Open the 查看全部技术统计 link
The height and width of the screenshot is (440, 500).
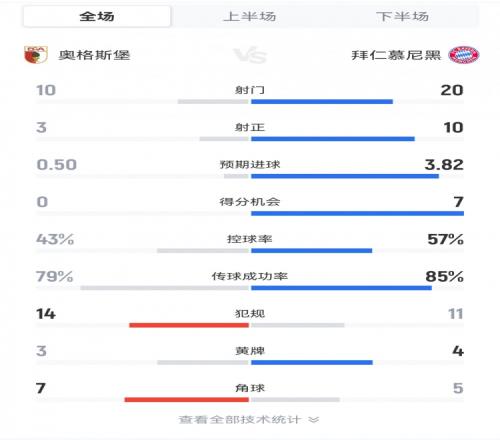pyautogui.click(x=240, y=419)
